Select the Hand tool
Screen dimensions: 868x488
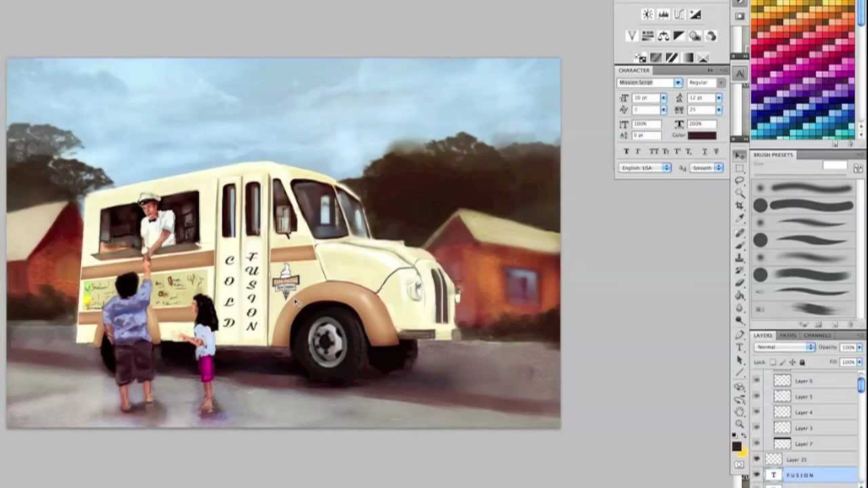point(740,411)
